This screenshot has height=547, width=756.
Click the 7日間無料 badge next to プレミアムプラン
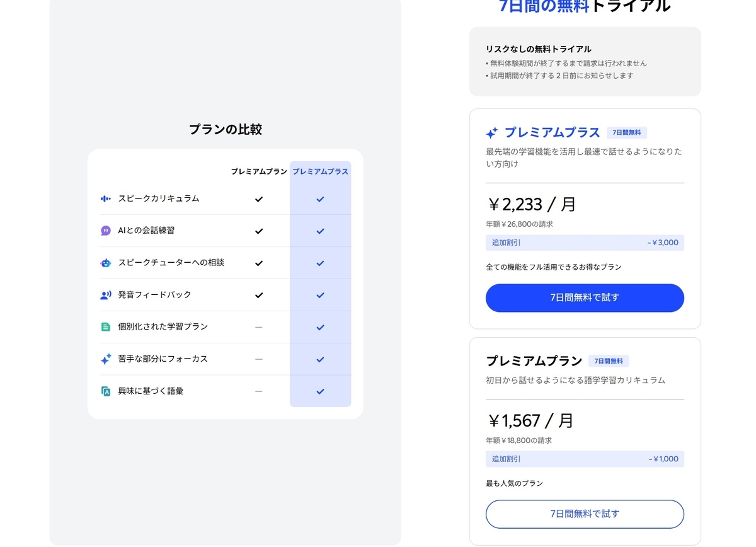coord(609,361)
